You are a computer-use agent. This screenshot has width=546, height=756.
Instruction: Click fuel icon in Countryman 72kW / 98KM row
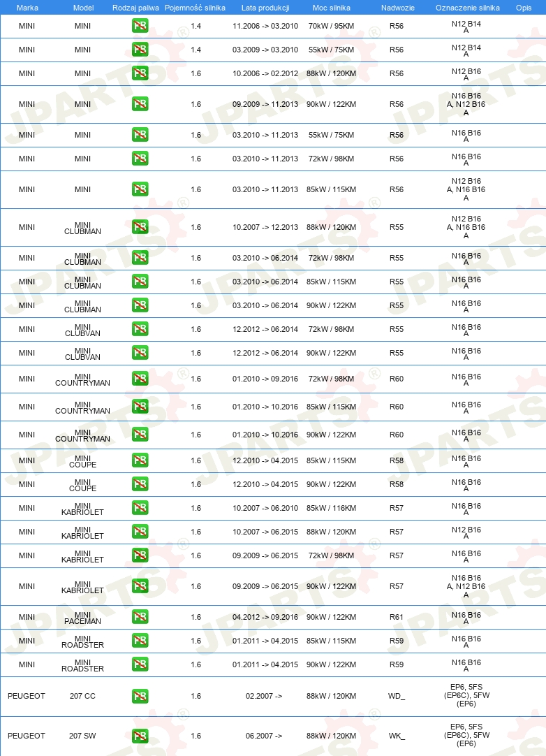pos(140,379)
